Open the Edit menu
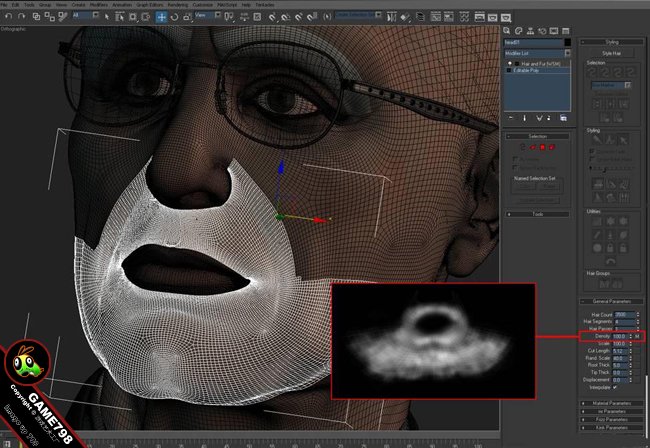650x448 pixels. point(15,5)
